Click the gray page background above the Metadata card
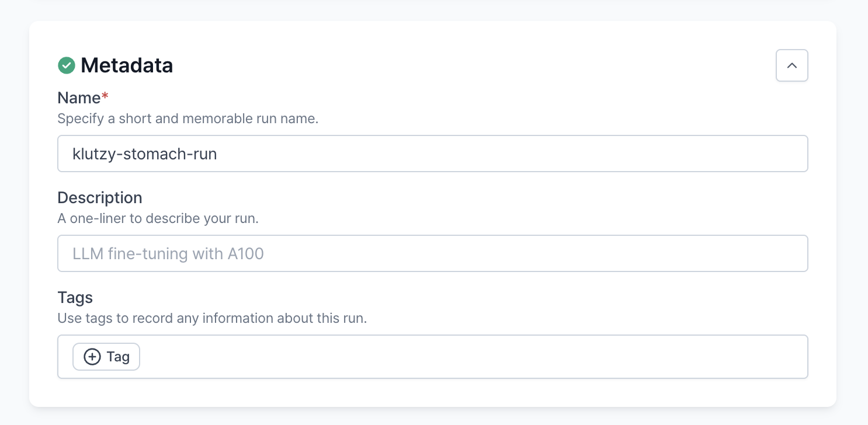 pyautogui.click(x=432, y=10)
